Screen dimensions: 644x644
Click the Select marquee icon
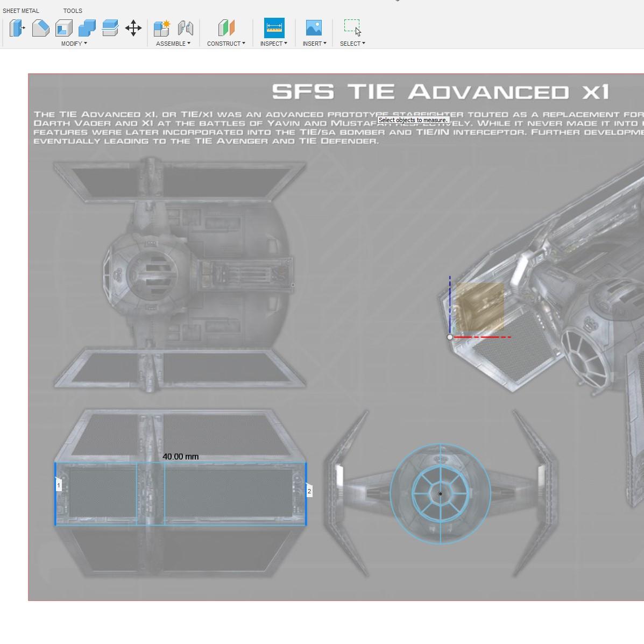click(x=352, y=26)
